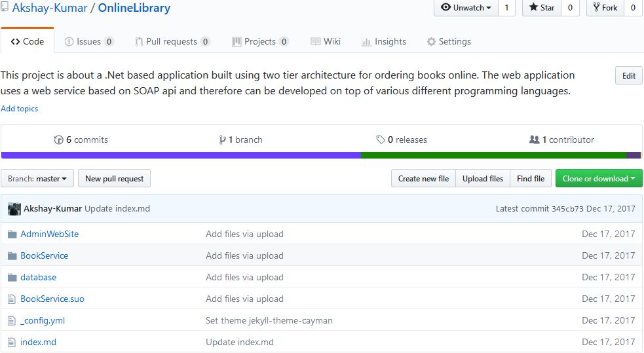This screenshot has width=644, height=353.
Task: Switch to the Wiki tab
Action: point(326,41)
